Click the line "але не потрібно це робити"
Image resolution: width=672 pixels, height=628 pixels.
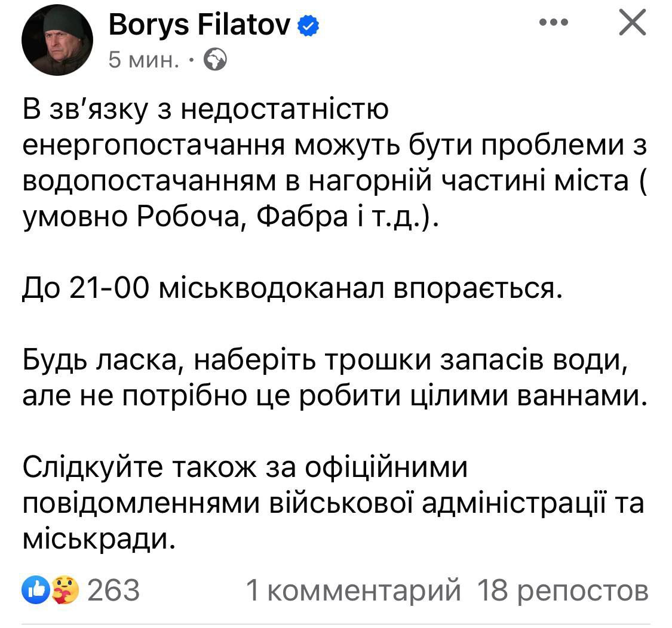tap(335, 397)
